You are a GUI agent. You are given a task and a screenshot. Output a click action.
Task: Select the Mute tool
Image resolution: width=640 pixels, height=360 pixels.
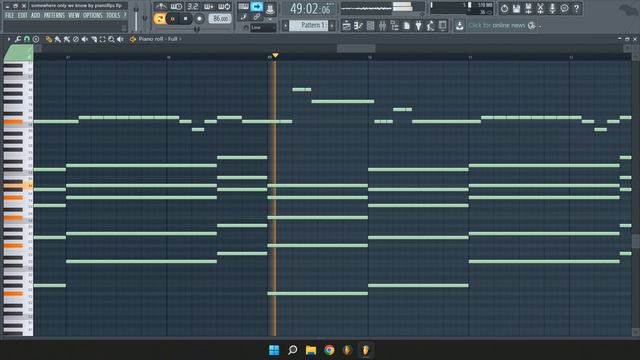(84, 39)
